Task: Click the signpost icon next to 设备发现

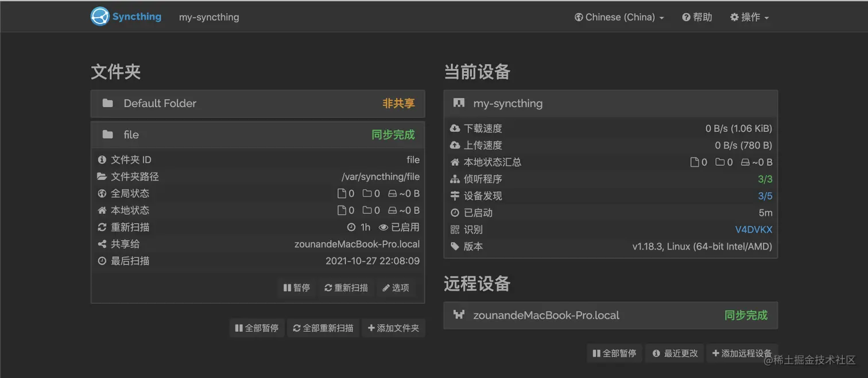Action: 455,196
